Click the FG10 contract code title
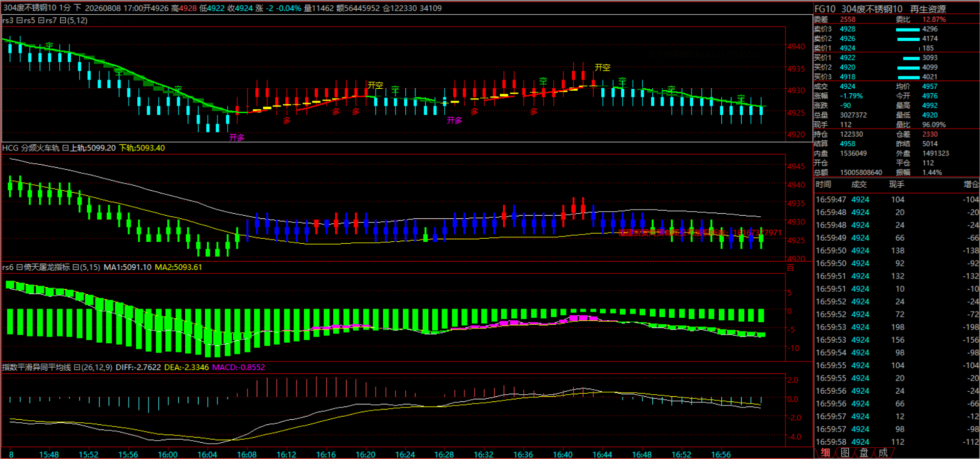Viewport: 980px width, 459px height. click(x=825, y=9)
